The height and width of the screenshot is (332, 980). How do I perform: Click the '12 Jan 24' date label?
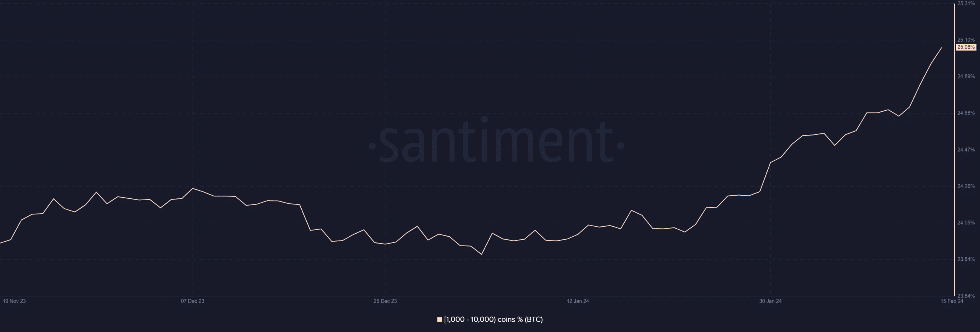(578, 301)
